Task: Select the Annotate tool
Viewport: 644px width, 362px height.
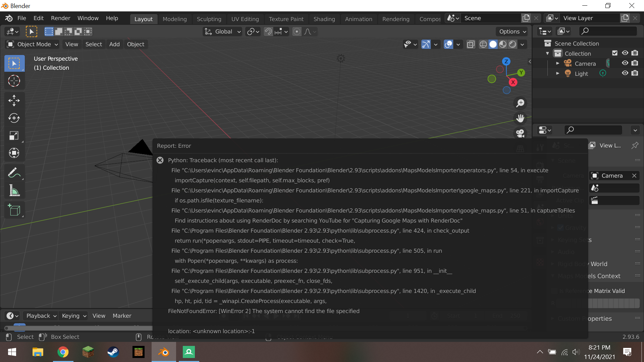Action: click(x=14, y=172)
